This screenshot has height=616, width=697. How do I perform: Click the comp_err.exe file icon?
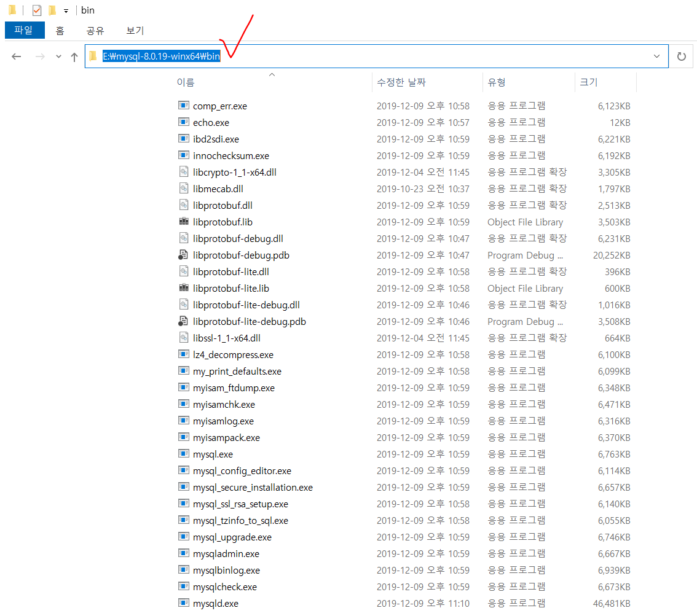pyautogui.click(x=184, y=105)
